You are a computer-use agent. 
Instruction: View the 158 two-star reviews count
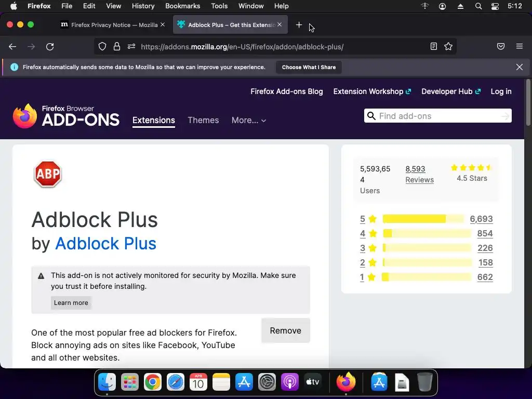coord(486,262)
